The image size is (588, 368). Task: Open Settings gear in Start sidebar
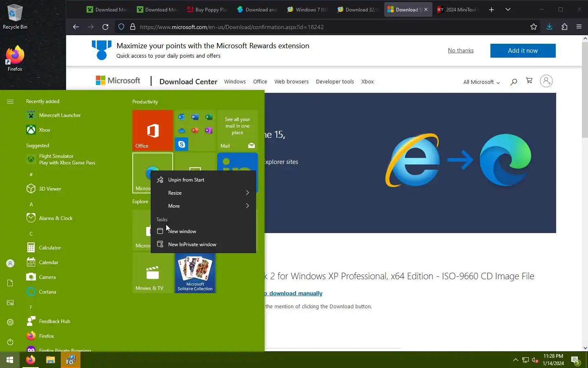[10, 322]
